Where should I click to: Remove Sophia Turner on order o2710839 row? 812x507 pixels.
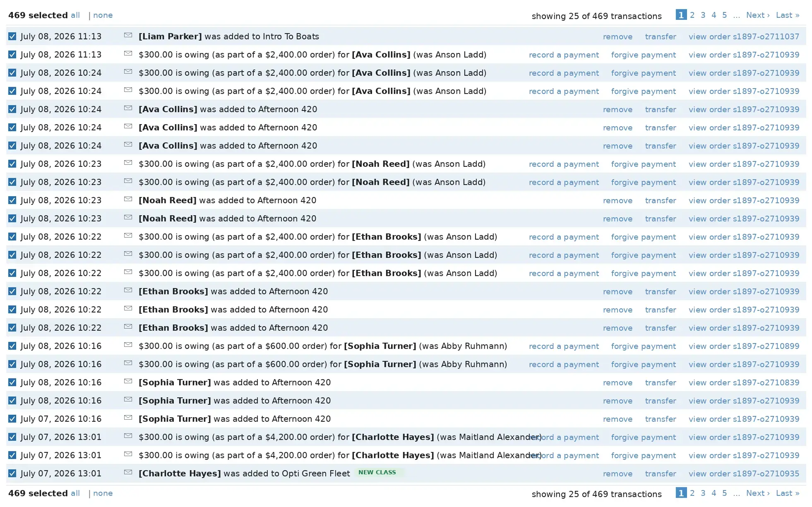pos(617,383)
